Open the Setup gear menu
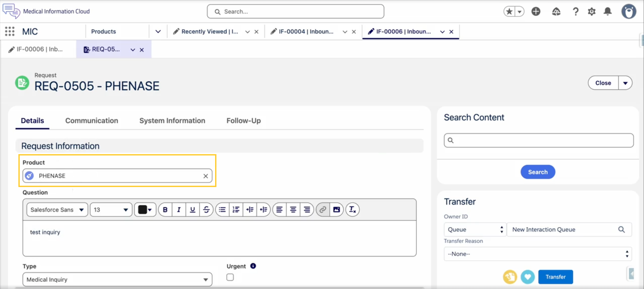 coord(591,11)
